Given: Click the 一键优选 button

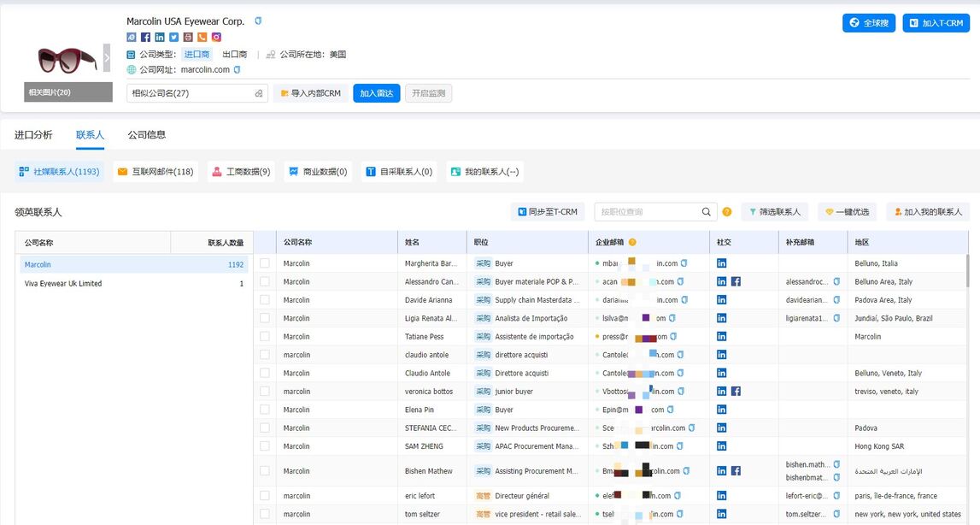Looking at the screenshot, I should coord(848,212).
